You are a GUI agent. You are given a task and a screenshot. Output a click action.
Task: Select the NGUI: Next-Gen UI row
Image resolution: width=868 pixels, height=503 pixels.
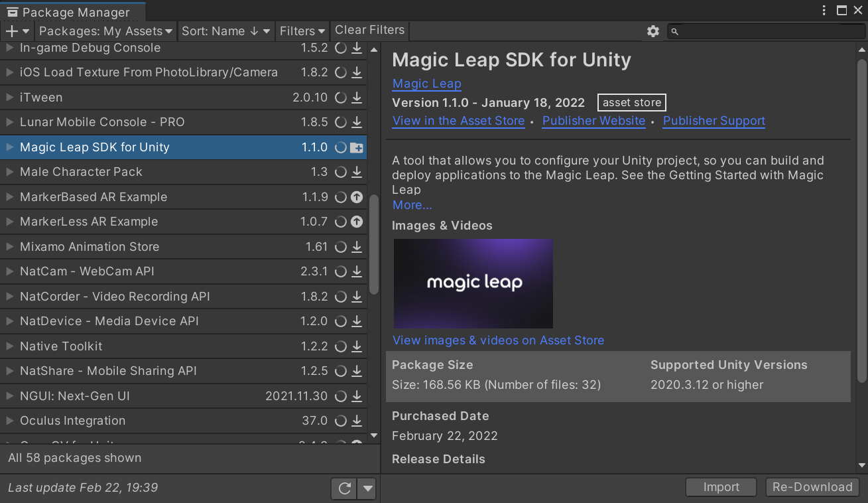coord(184,396)
